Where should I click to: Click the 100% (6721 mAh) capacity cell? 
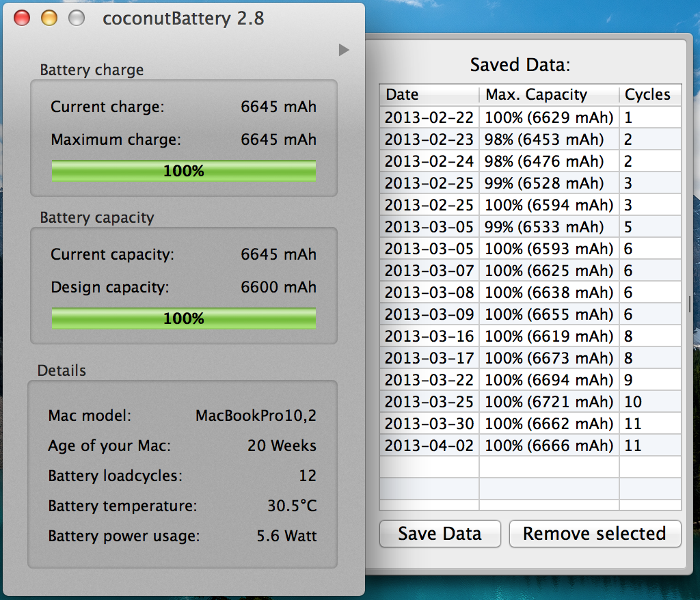click(x=549, y=402)
